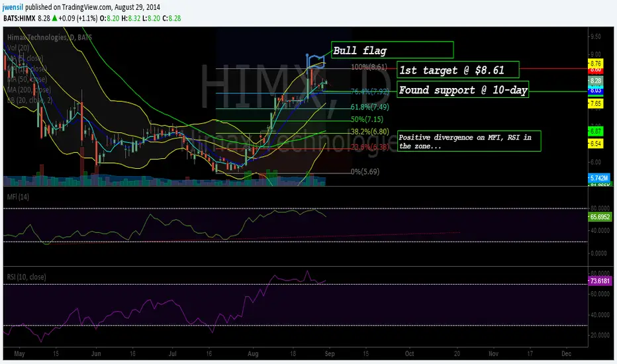The height and width of the screenshot is (364, 617).
Task: Select the 50%(7.15) Fibonacci level label
Action: 367,119
